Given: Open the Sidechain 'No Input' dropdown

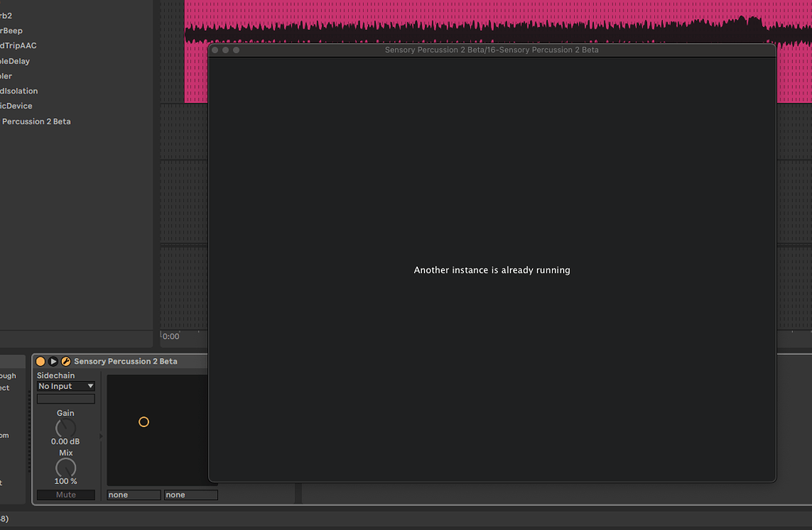Looking at the screenshot, I should [x=65, y=386].
